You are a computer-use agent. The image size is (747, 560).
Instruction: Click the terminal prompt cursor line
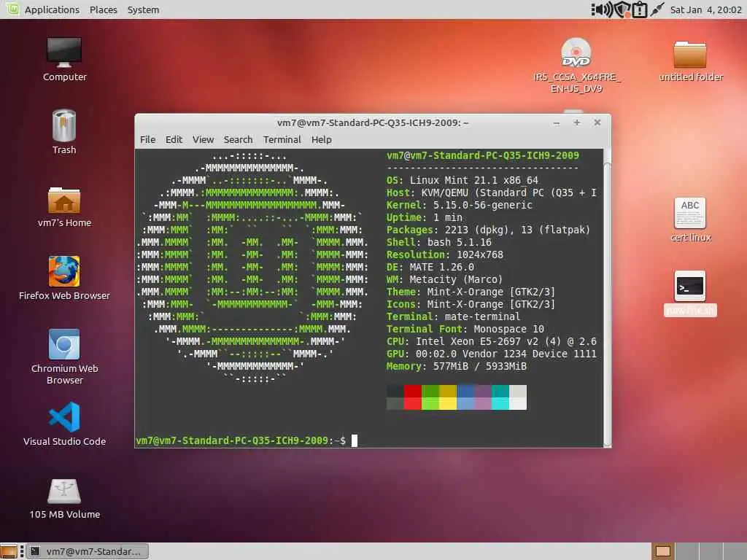click(x=247, y=440)
